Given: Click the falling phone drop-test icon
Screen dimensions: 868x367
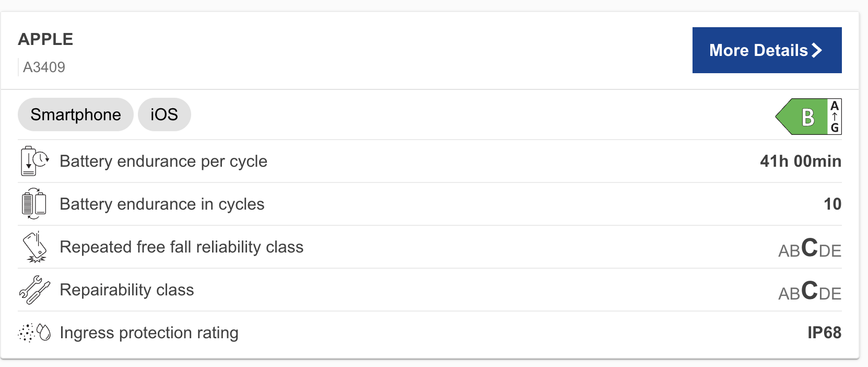Looking at the screenshot, I should pyautogui.click(x=34, y=247).
